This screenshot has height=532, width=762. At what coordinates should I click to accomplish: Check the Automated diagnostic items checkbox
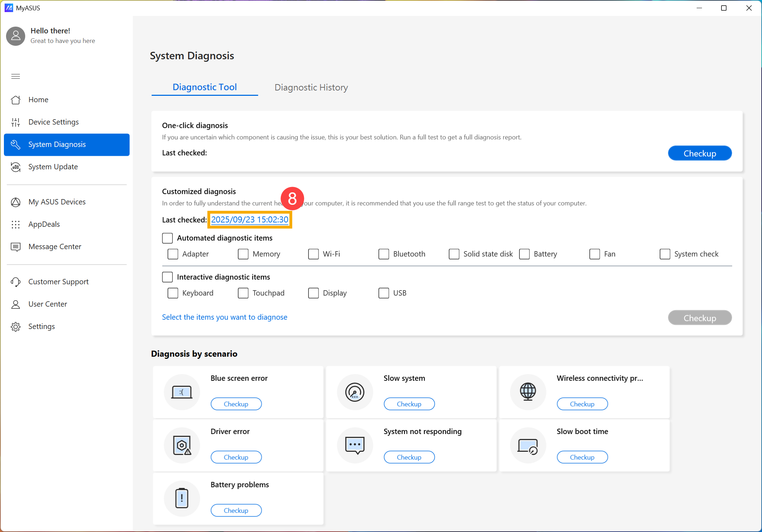click(x=167, y=238)
